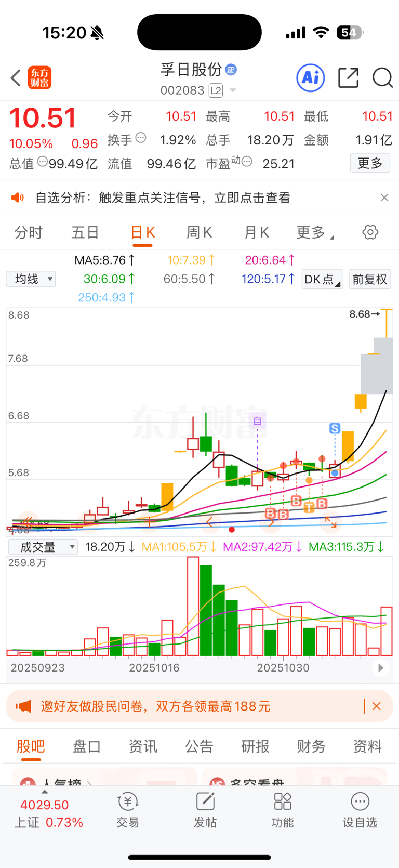Tap the MA1:105.5万 volume value
Image resolution: width=399 pixels, height=868 pixels.
179,547
